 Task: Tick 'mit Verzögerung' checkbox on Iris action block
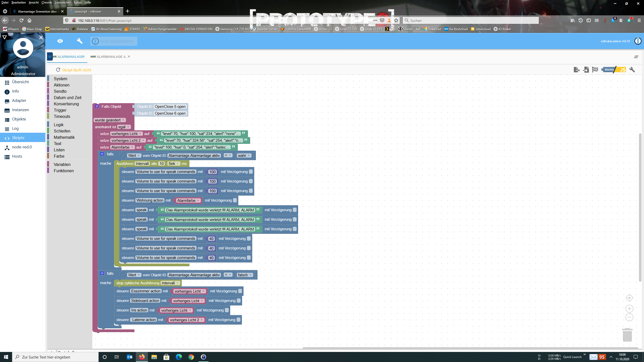227,310
